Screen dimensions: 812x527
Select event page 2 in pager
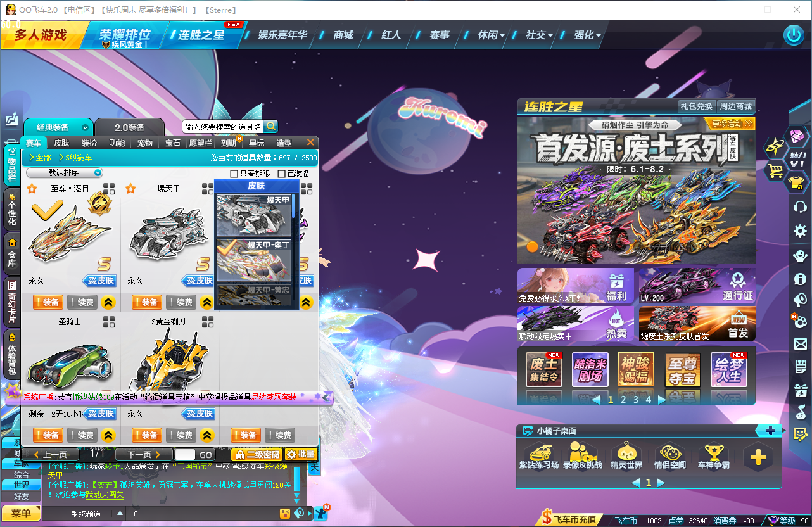pyautogui.click(x=623, y=400)
